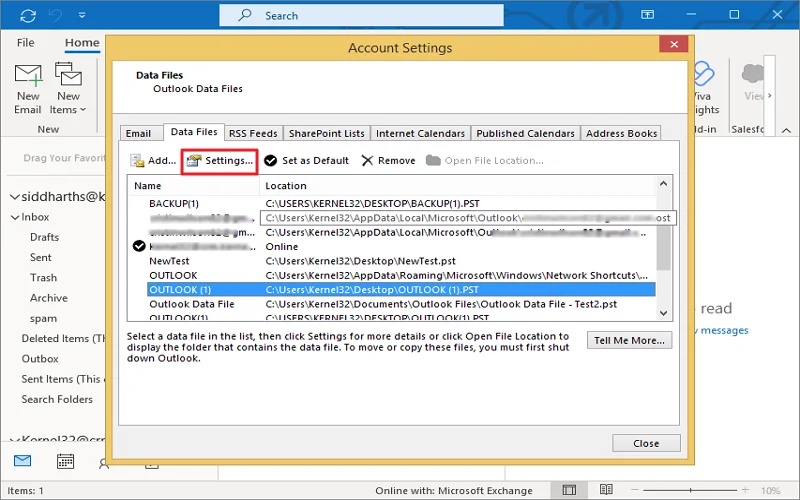
Task: Select the Deleted Items folder
Action: click(63, 339)
